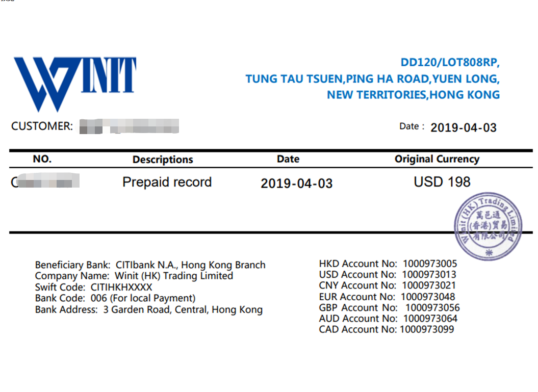Image resolution: width=538 pixels, height=392 pixels.
Task: Select USD account number 1000973013
Action: click(429, 275)
